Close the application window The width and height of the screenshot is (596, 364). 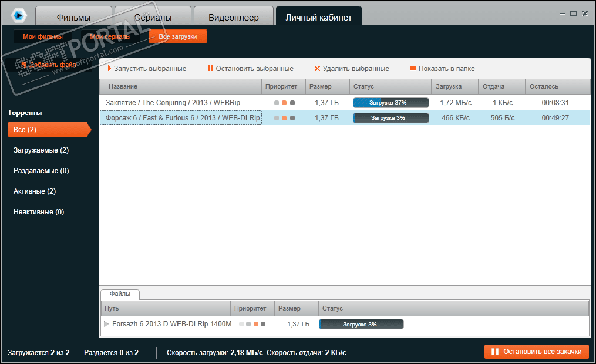585,14
